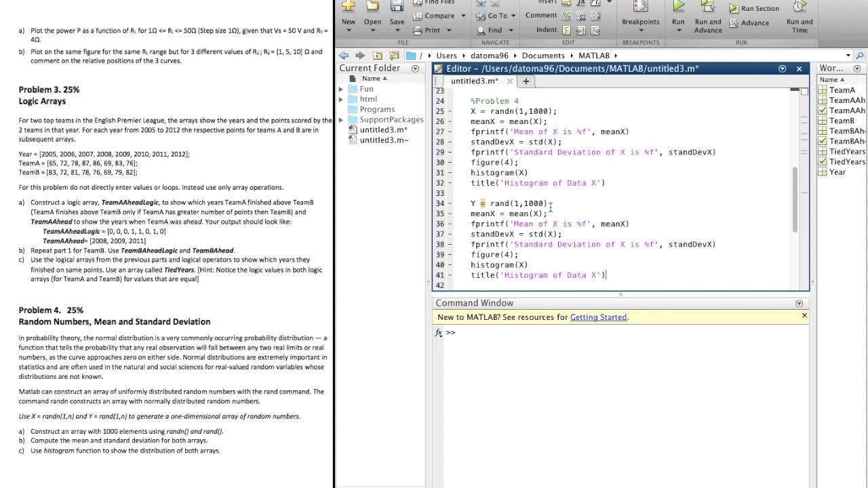Click the Advance button

pyautogui.click(x=749, y=23)
